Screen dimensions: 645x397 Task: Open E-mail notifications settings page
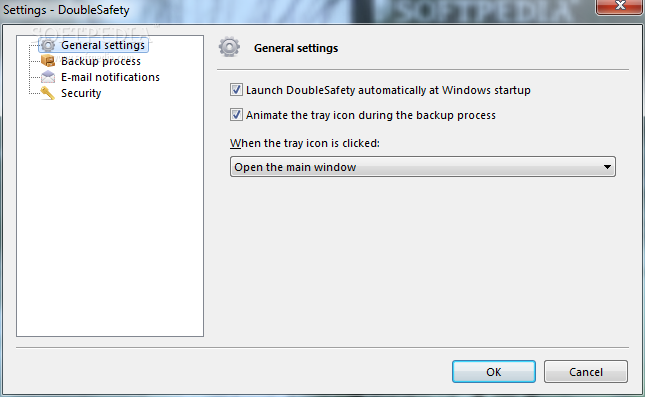[110, 77]
